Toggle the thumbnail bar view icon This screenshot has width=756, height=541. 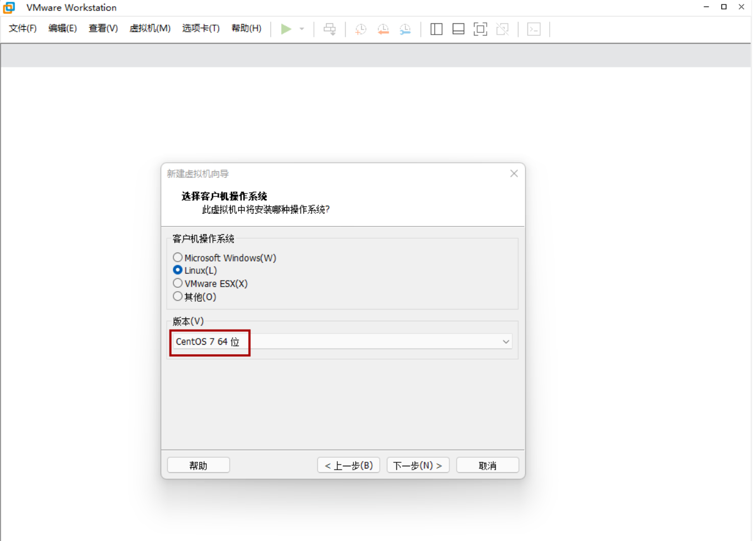tap(458, 29)
